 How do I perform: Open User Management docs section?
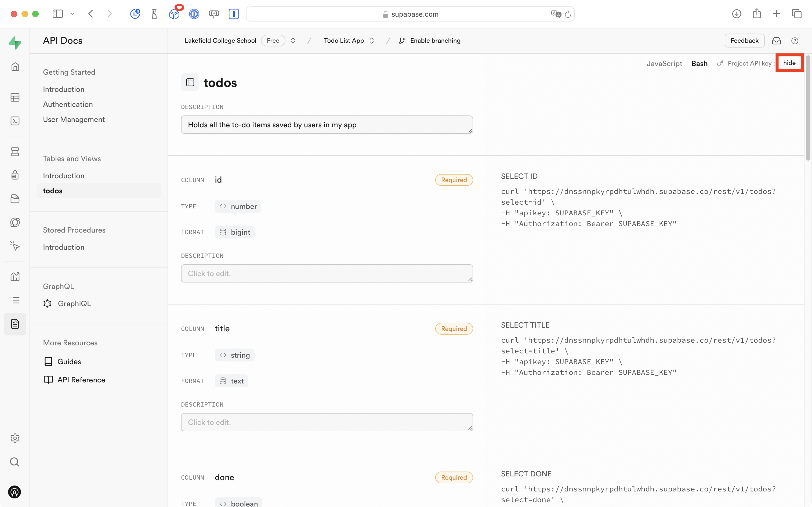coord(74,119)
